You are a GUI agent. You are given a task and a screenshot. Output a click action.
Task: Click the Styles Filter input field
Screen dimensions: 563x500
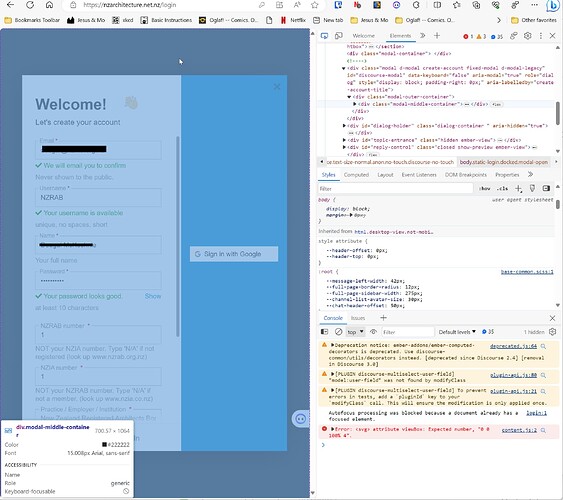point(395,188)
